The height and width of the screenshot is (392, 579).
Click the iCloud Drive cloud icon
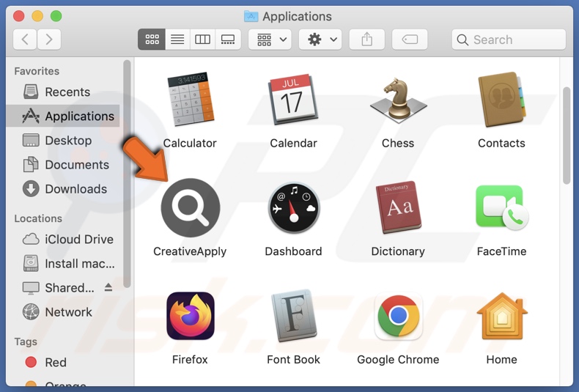pos(31,239)
